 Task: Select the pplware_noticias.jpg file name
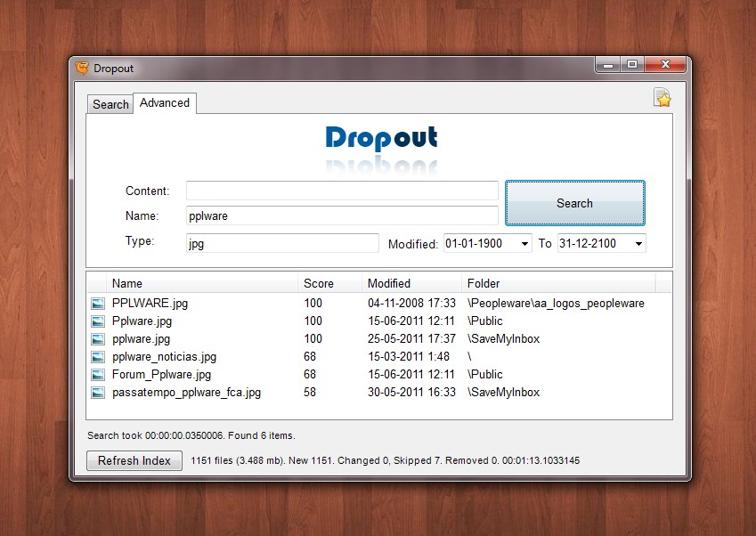(165, 357)
